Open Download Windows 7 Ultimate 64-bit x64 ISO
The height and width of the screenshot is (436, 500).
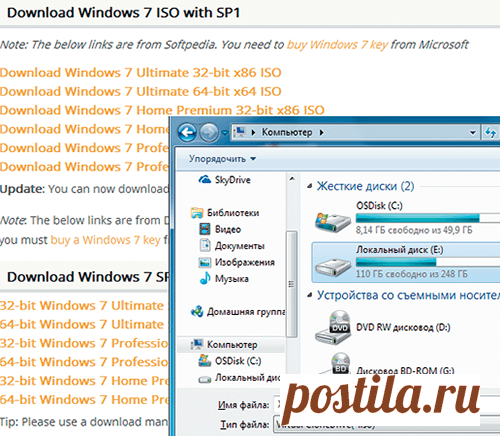tap(141, 91)
